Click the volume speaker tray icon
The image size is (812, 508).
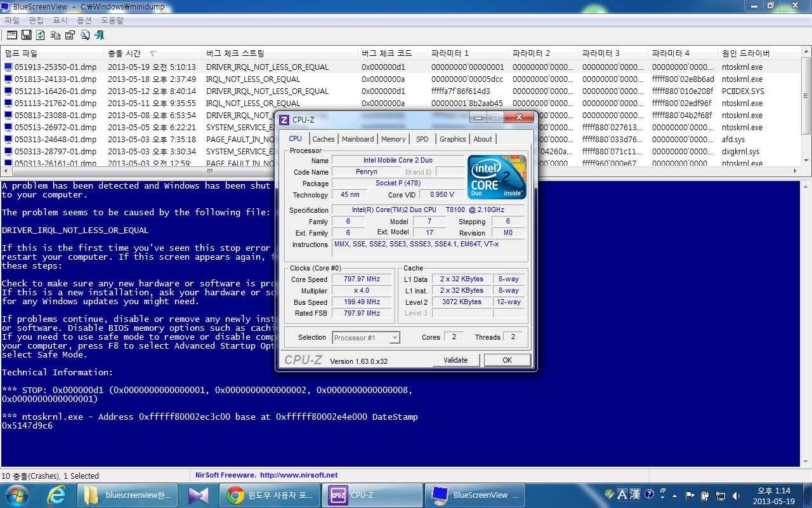[736, 495]
